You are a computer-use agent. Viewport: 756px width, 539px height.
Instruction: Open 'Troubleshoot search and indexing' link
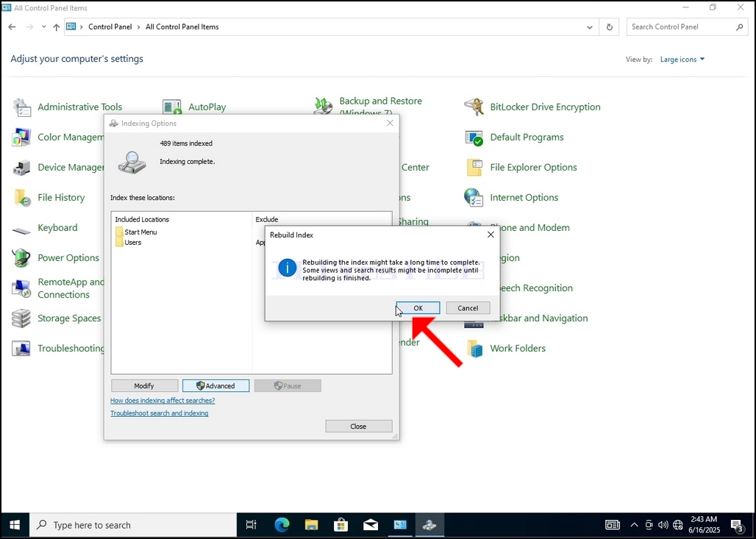(x=159, y=413)
